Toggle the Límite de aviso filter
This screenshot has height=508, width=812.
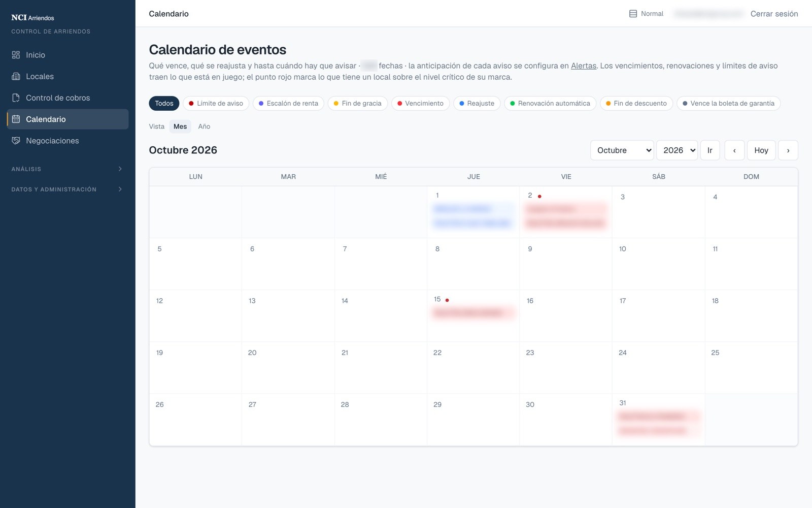pos(216,103)
